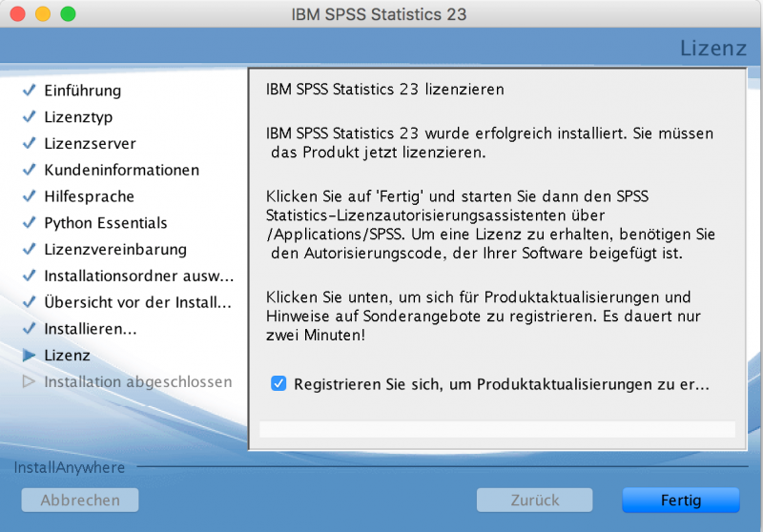Click the empty white bar below the checkbox
The height and width of the screenshot is (532, 763).
coord(497,429)
